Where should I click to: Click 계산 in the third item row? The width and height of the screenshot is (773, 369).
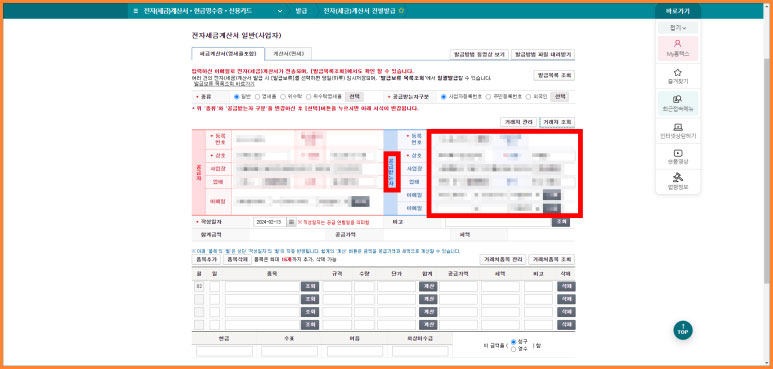click(x=428, y=312)
